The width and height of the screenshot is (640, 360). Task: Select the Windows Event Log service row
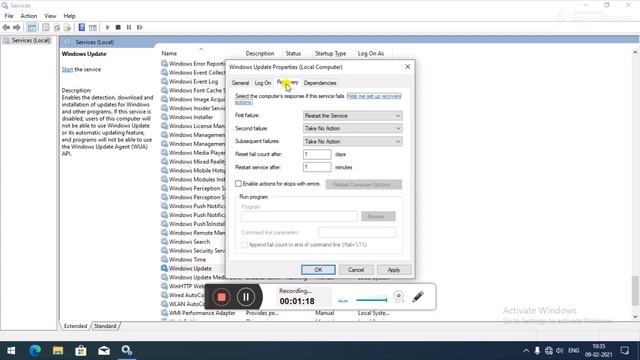(193, 81)
